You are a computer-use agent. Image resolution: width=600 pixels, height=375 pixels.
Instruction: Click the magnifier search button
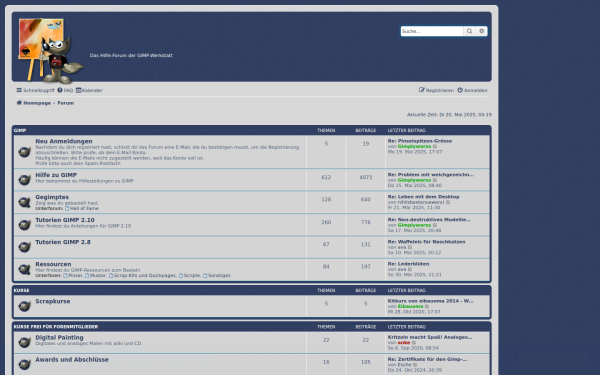[469, 31]
